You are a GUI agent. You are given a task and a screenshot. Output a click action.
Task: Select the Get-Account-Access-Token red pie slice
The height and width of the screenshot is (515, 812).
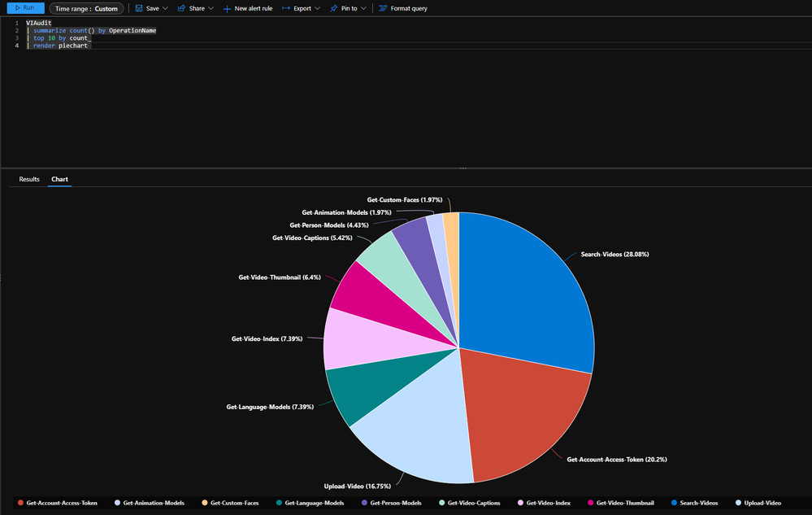pyautogui.click(x=523, y=414)
